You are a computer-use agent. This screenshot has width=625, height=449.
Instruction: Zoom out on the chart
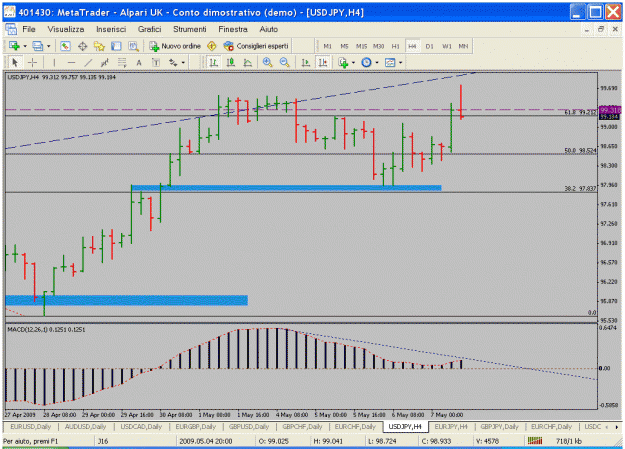point(285,63)
